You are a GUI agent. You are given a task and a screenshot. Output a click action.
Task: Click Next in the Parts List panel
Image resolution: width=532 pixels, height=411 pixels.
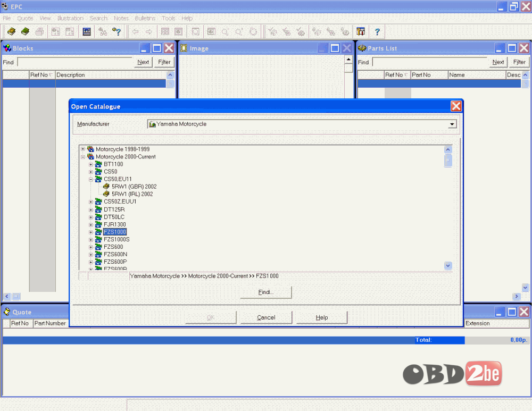click(498, 62)
